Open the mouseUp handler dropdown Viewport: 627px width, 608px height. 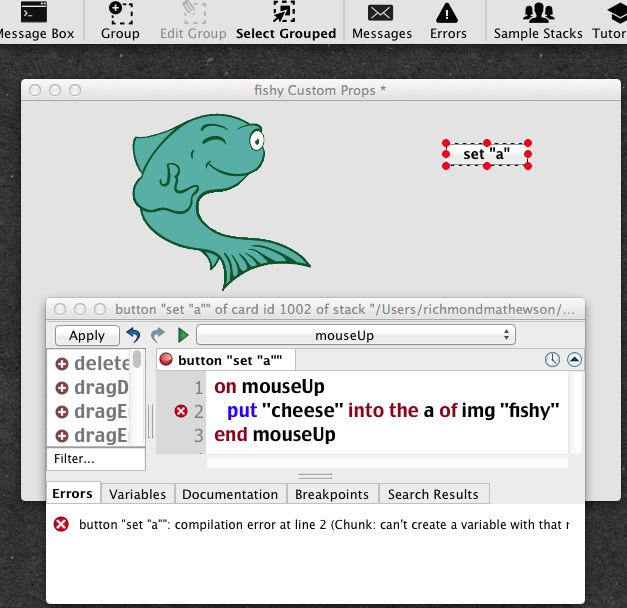[356, 336]
